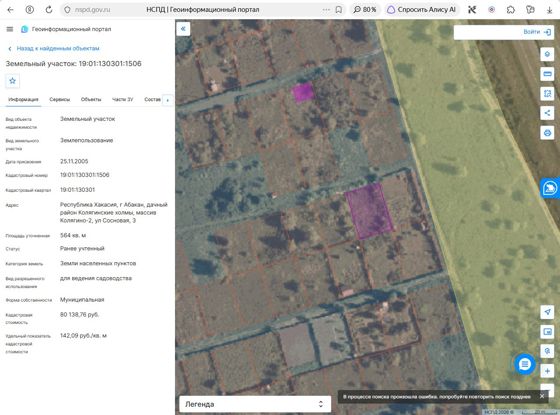Click the date value 25.11.2005
Image resolution: width=560 pixels, height=415 pixels.
point(74,161)
